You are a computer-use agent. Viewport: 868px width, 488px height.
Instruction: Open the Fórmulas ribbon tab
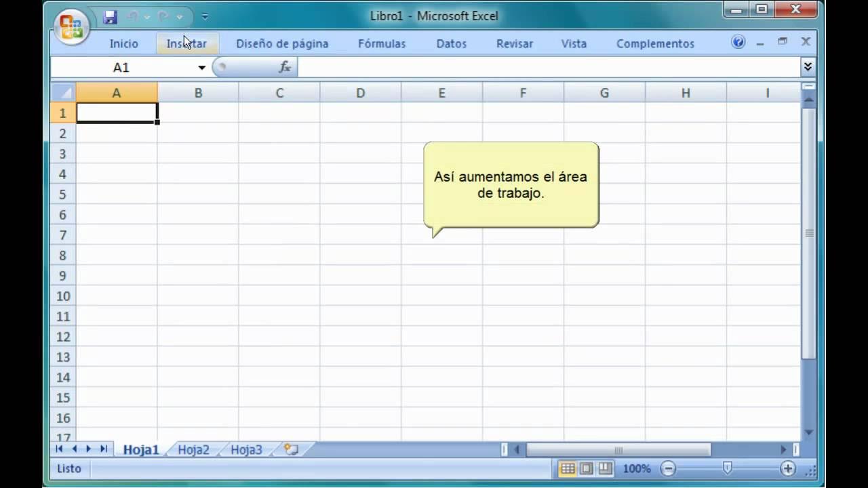(x=382, y=43)
